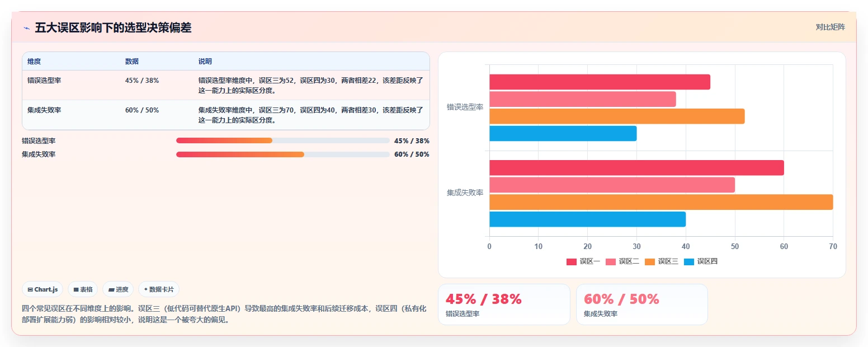868x347 pixels.
Task: Click the 错误选型率 progress bar
Action: (283, 140)
